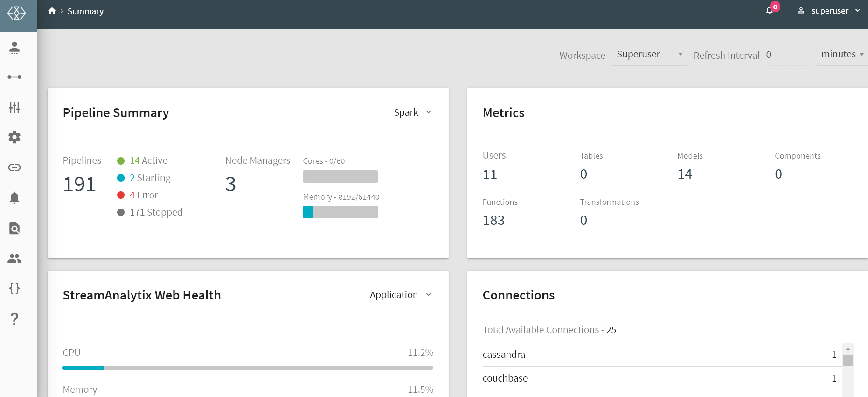Click the Refresh Interval input field
This screenshot has height=397, width=868.
[x=787, y=55]
